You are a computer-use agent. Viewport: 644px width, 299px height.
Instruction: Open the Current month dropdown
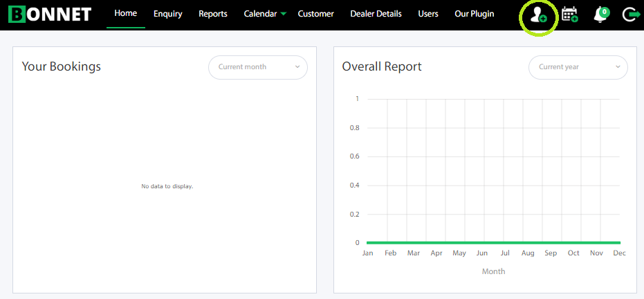[x=258, y=67]
